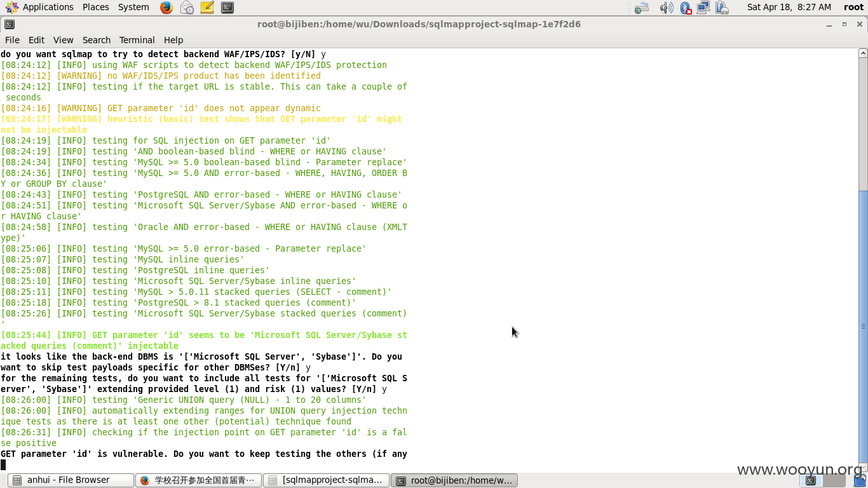Image resolution: width=868 pixels, height=488 pixels.
Task: Open the Terminal menu in menubar
Action: (x=137, y=39)
